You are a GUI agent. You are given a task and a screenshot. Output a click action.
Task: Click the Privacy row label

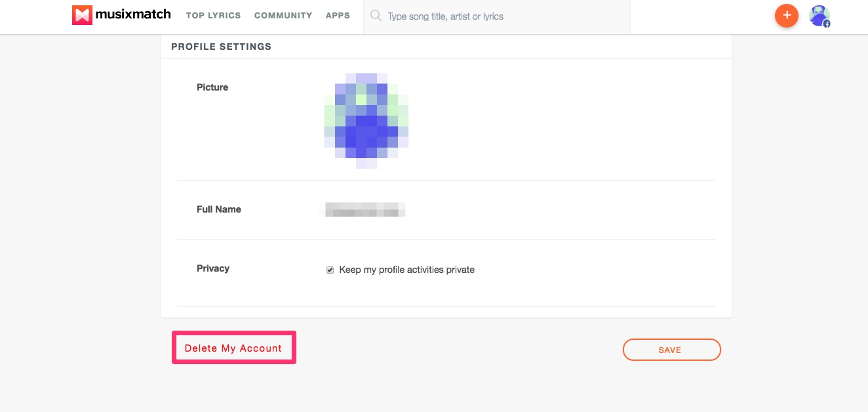pyautogui.click(x=213, y=268)
